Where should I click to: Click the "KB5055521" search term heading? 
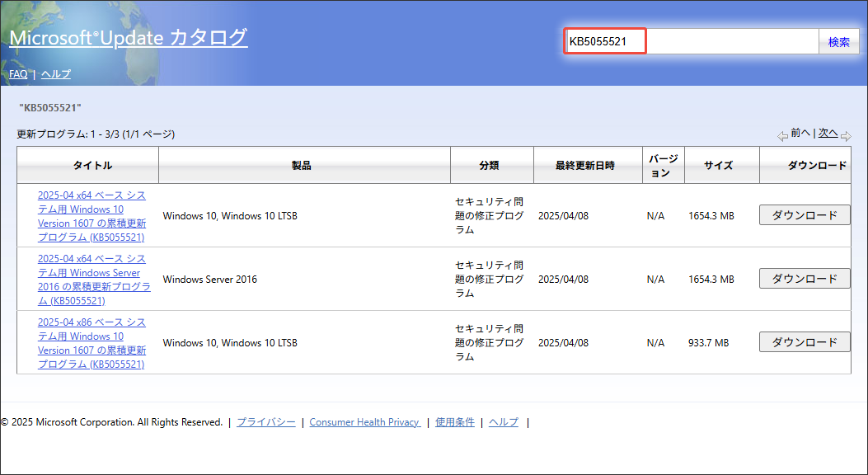(x=49, y=107)
